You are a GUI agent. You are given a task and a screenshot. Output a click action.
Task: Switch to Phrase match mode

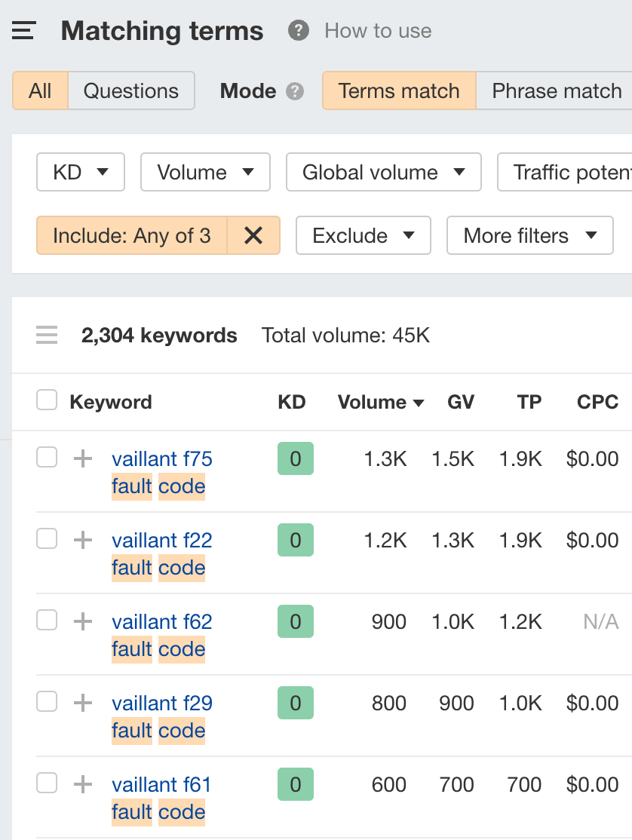(556, 90)
